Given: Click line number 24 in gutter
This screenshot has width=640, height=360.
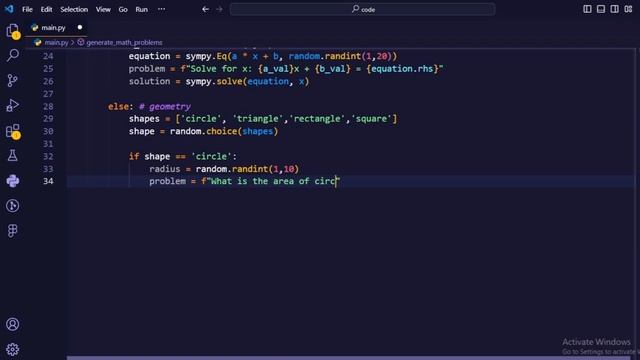Looking at the screenshot, I should pyautogui.click(x=48, y=56).
